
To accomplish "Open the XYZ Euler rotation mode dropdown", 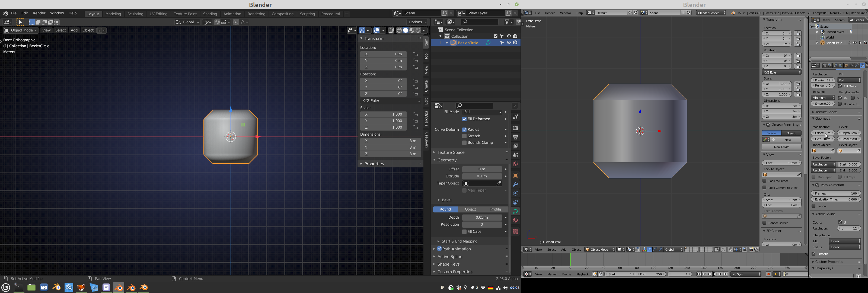I will 390,101.
